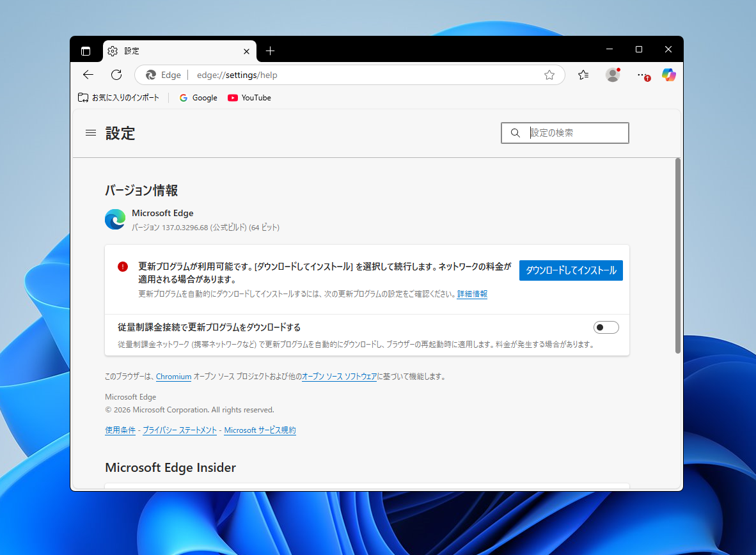Expand the settings hamburger menu
This screenshot has height=555, width=756.
click(x=91, y=132)
